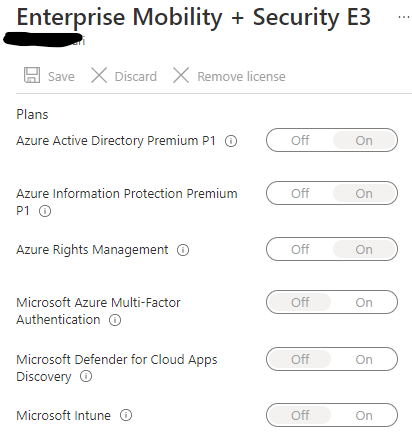
Task: Open info icon for Azure Information Protection Premium P1
Action: (45, 211)
